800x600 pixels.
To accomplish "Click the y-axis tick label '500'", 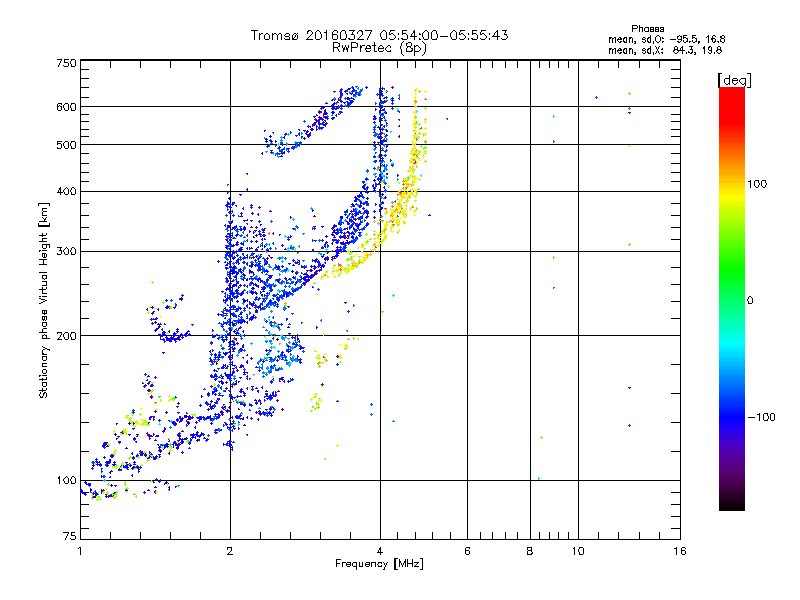I will click(x=67, y=145).
